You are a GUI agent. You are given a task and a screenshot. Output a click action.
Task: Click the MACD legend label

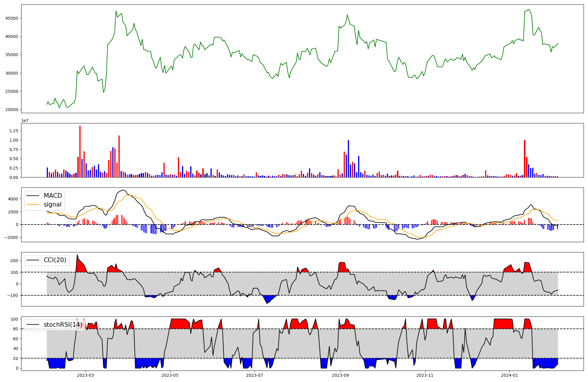point(53,196)
